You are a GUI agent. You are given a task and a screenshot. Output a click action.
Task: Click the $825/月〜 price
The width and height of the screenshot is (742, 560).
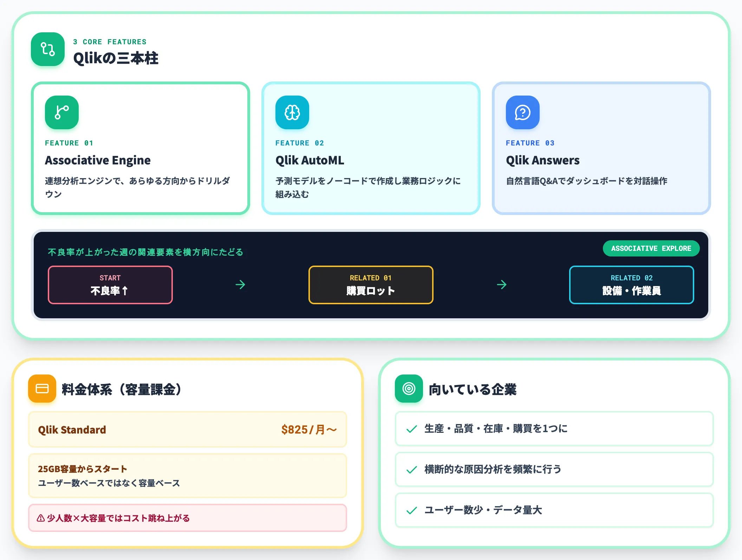(309, 429)
